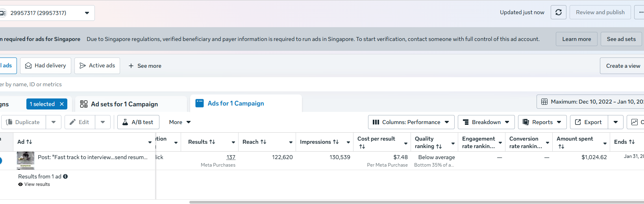Image resolution: width=644 pixels, height=204 pixels.
Task: Click the A/B test flask icon
Action: 125,122
